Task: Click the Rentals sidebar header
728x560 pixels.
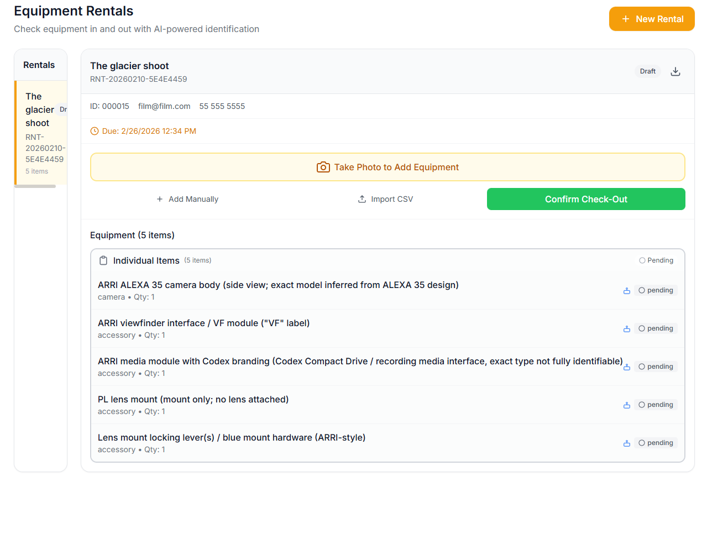Action: pos(39,65)
